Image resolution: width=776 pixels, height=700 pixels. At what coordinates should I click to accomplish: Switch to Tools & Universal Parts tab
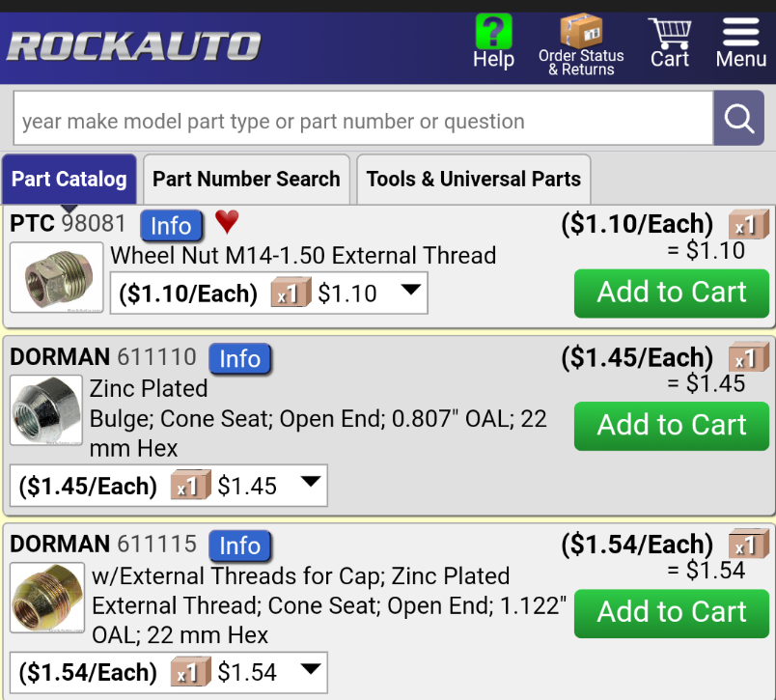(474, 180)
